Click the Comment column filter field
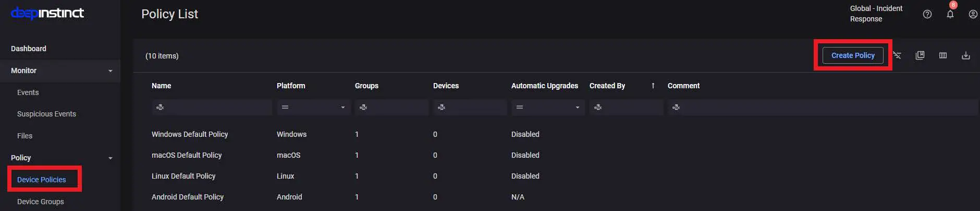 [x=824, y=107]
